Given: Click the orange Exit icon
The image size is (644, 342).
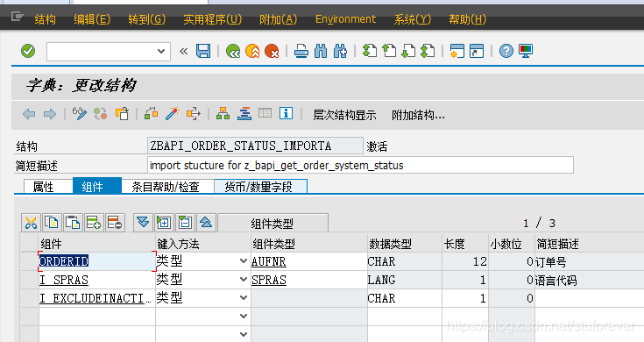Looking at the screenshot, I should point(252,52).
